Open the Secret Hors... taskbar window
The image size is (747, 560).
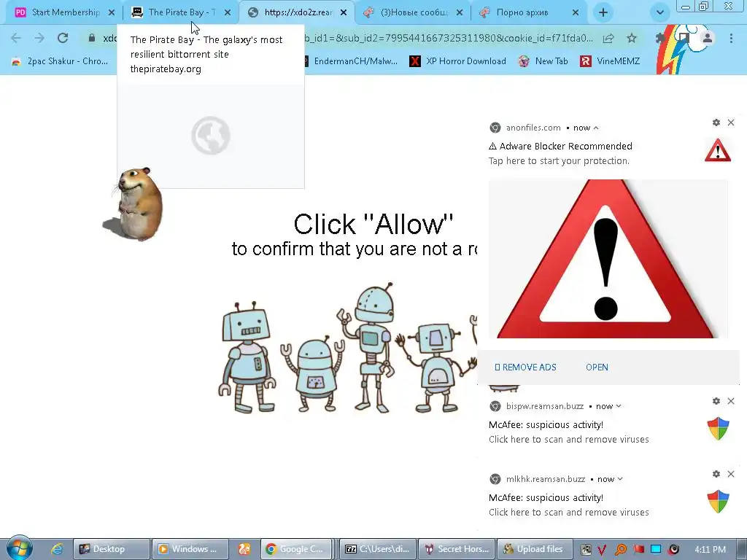point(457,549)
